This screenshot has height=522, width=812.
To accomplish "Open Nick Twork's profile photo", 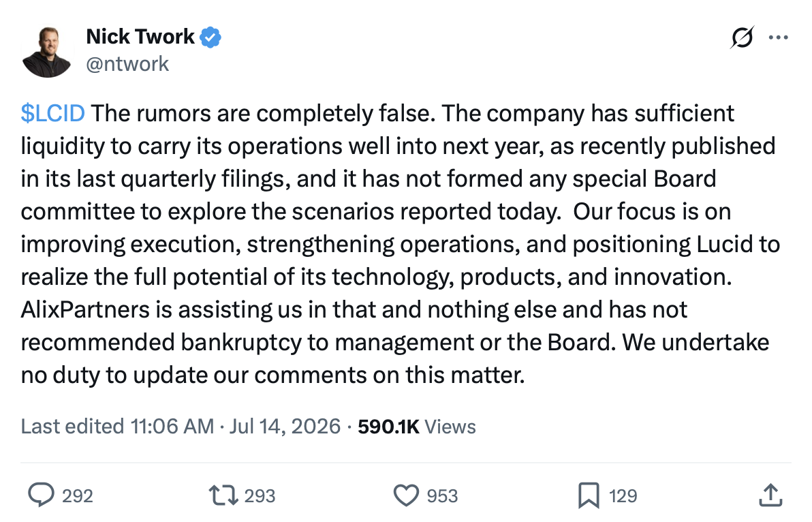I will click(47, 52).
